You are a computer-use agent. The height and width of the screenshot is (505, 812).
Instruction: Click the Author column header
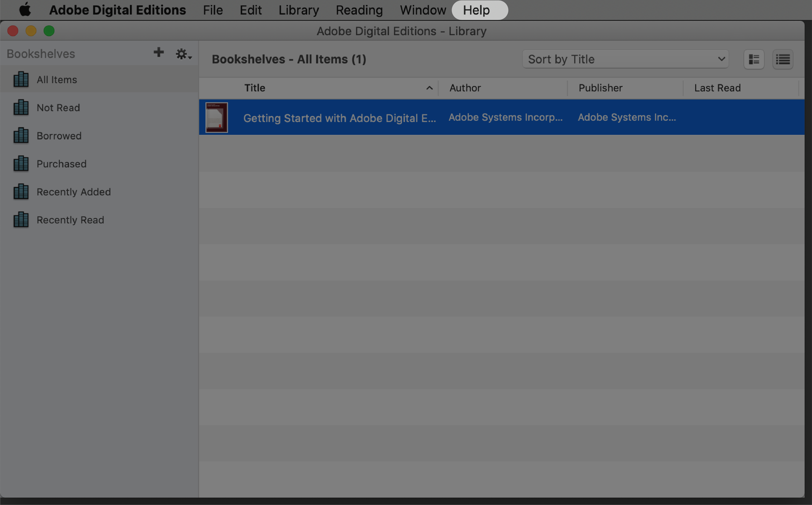[464, 88]
